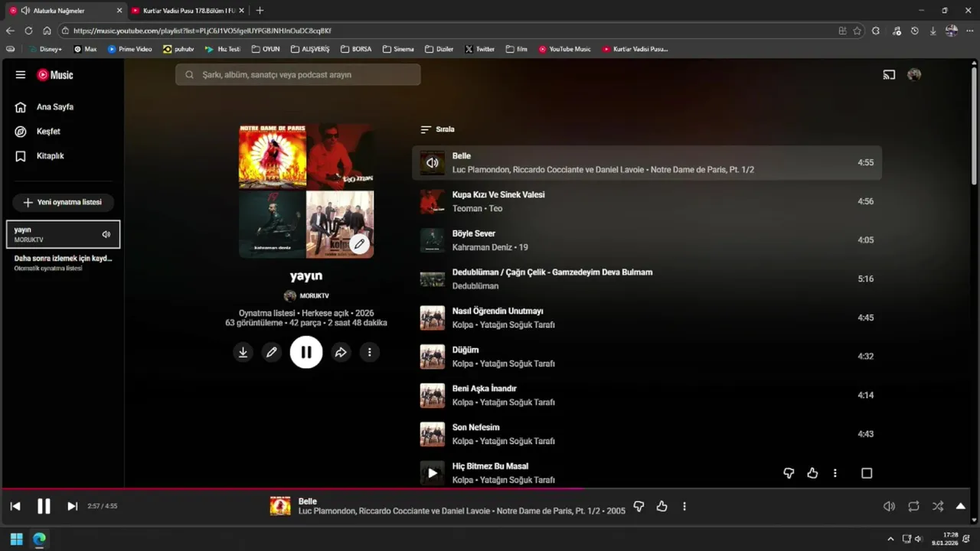Open Kahraman Deniz artist link
Image resolution: width=980 pixels, height=551 pixels.
click(x=482, y=247)
